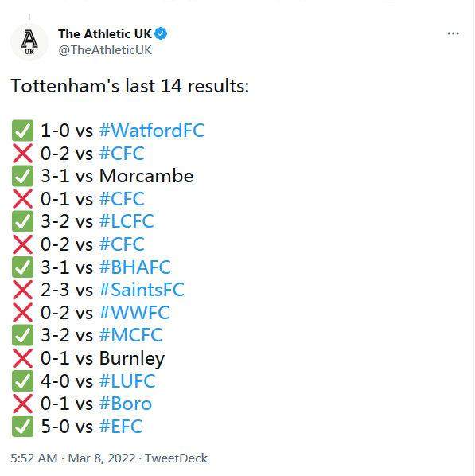Click the red cross beside the 0-2 #CFC result at the top

pos(22,154)
